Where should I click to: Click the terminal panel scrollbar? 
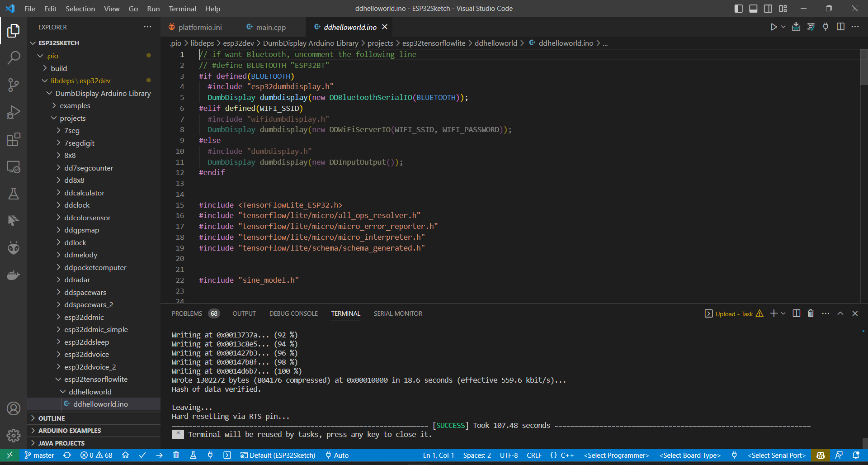click(x=865, y=442)
